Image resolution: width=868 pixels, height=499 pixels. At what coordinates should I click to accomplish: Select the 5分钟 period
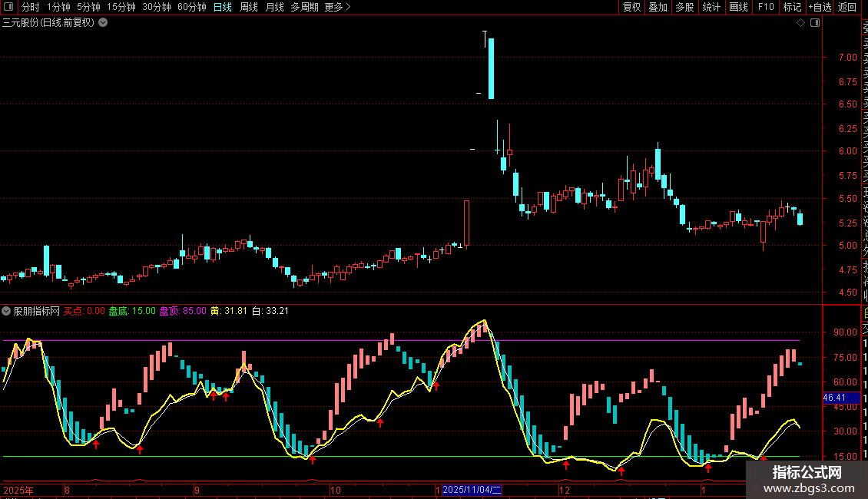(88, 7)
